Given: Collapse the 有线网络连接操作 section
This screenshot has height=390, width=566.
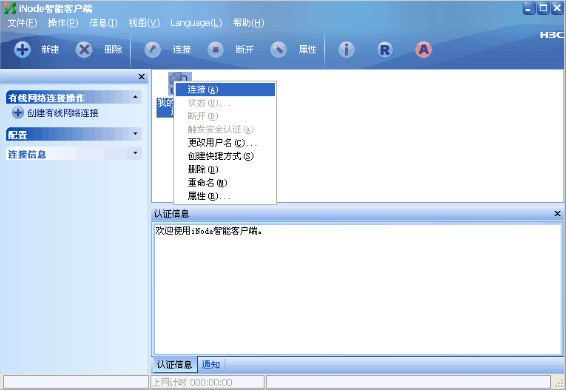Looking at the screenshot, I should 135,97.
